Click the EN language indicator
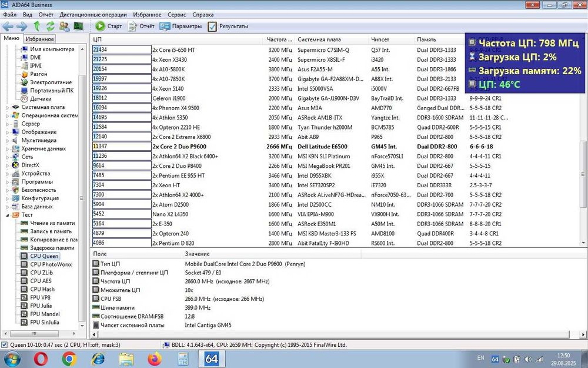 coord(480,358)
